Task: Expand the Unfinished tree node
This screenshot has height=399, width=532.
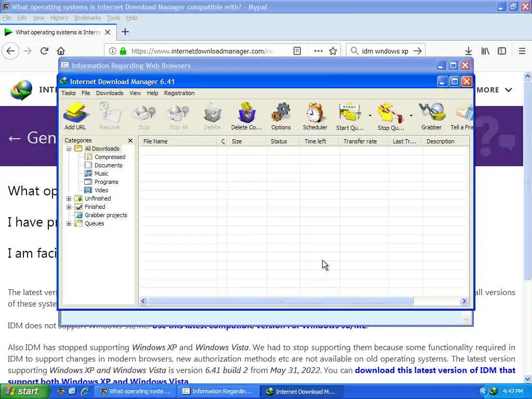Action: pyautogui.click(x=69, y=198)
